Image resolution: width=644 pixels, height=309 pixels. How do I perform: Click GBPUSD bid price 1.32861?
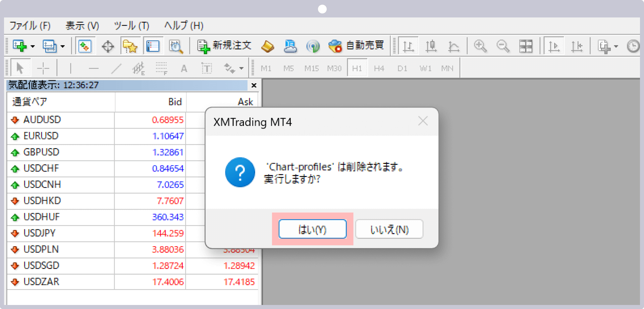click(168, 152)
